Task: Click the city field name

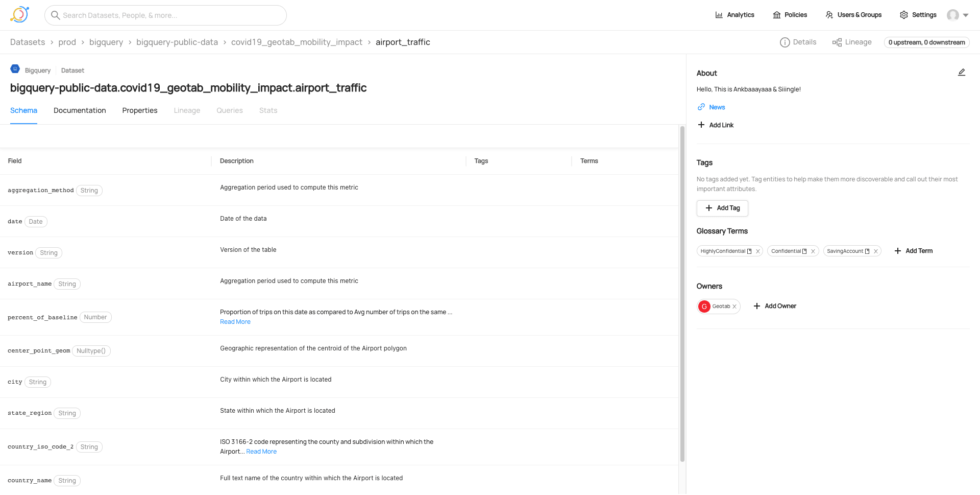Action: click(x=15, y=382)
